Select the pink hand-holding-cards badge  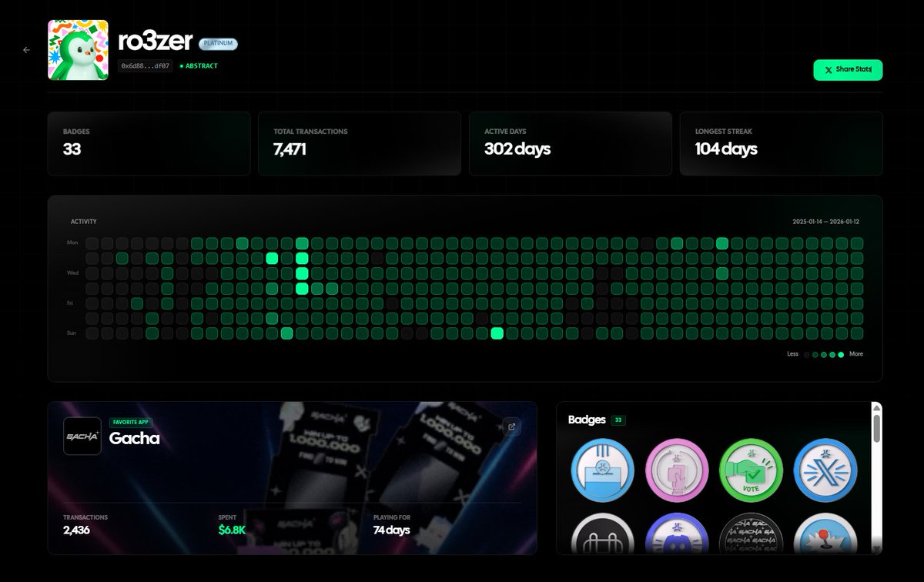[x=677, y=470]
